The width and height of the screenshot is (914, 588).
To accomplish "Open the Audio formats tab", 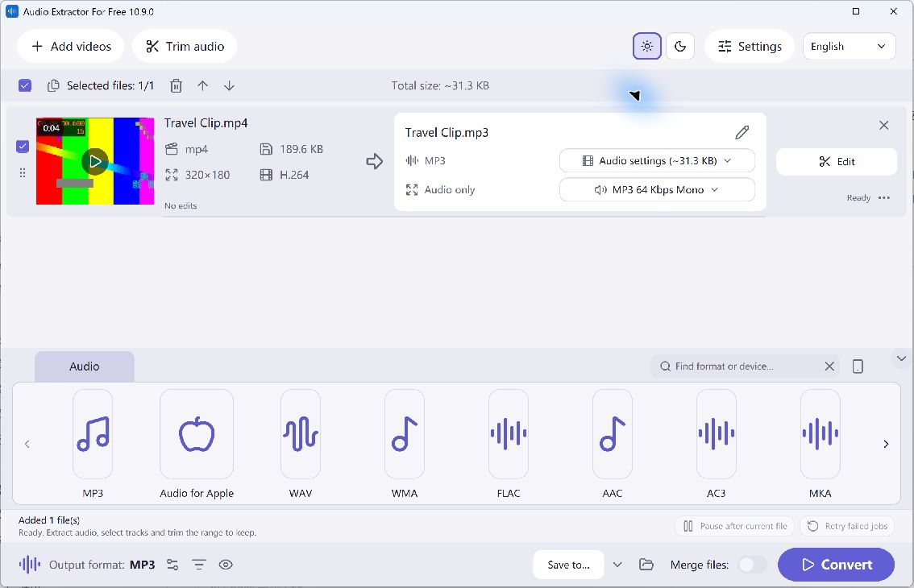I will click(85, 366).
